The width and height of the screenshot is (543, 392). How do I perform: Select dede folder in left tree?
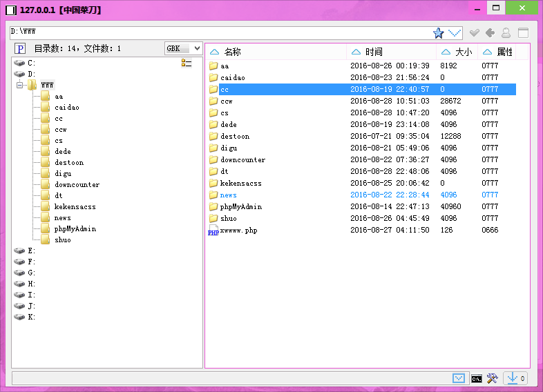63,151
